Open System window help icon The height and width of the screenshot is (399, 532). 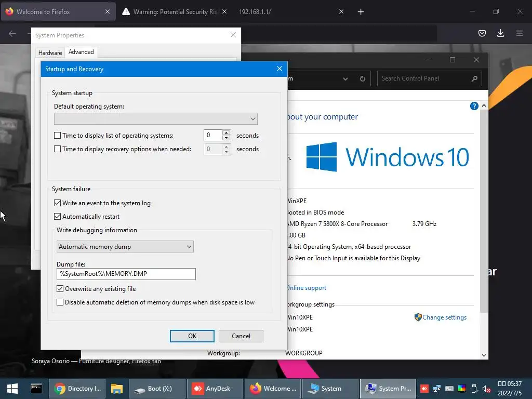coord(474,106)
